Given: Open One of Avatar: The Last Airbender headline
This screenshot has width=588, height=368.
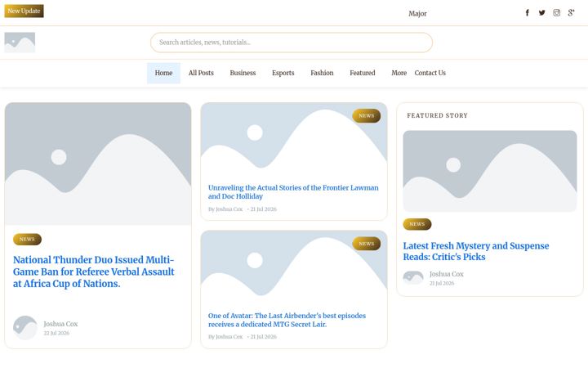Looking at the screenshot, I should 287,320.
